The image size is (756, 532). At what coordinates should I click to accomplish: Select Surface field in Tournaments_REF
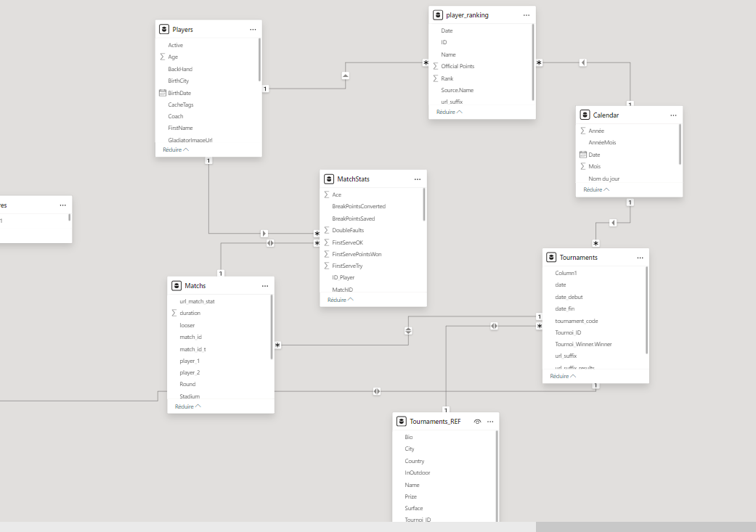414,508
